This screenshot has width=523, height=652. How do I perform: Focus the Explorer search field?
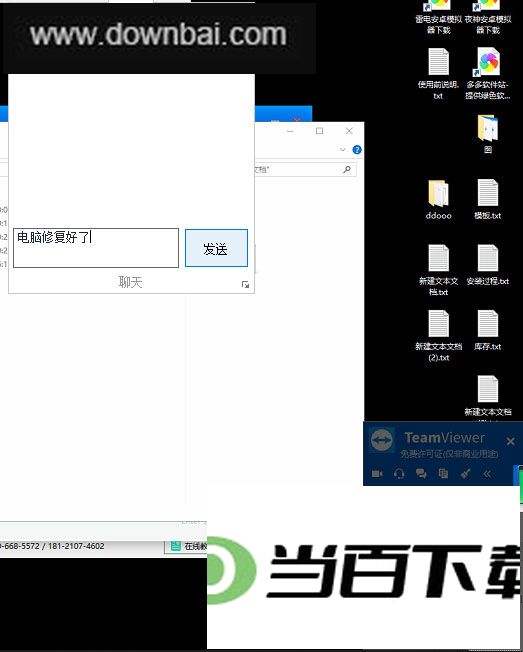point(305,169)
